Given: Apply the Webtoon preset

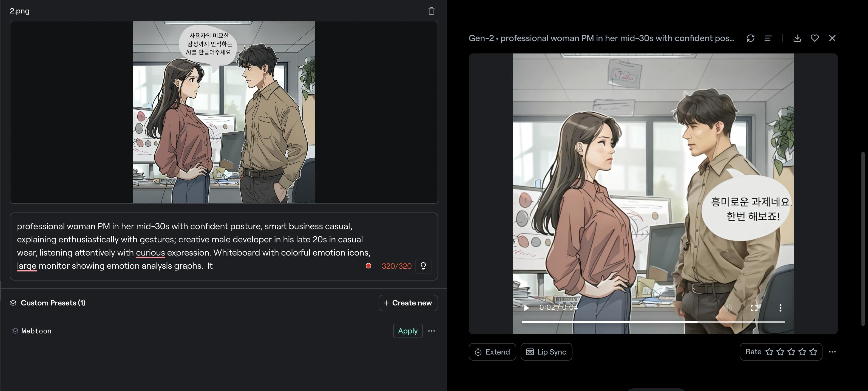Looking at the screenshot, I should tap(407, 331).
